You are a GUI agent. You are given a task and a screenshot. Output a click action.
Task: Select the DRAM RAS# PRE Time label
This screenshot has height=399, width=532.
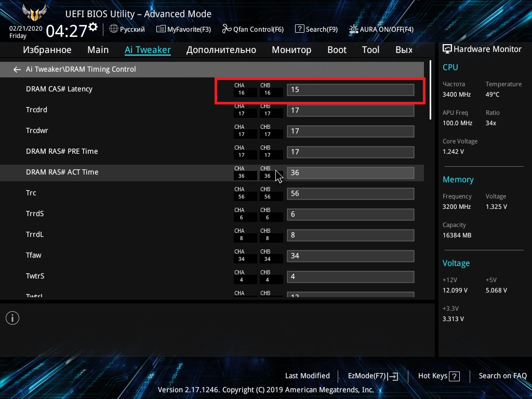62,151
